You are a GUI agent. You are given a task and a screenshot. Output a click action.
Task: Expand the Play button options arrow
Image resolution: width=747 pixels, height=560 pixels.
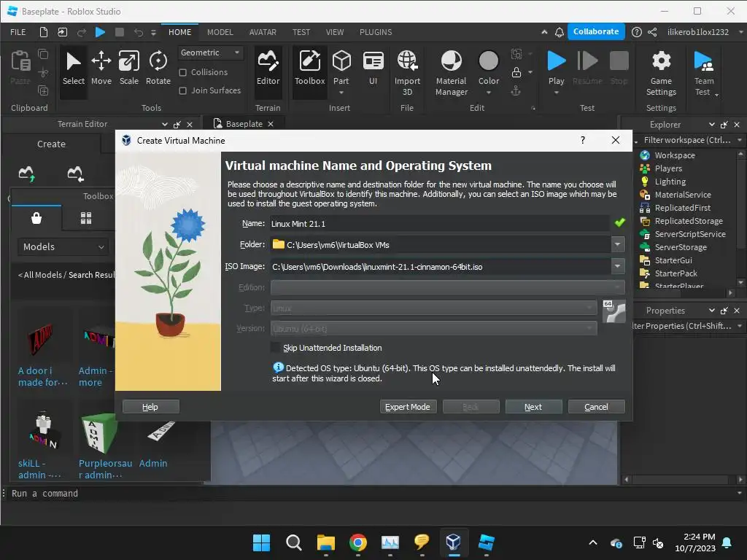(x=556, y=93)
